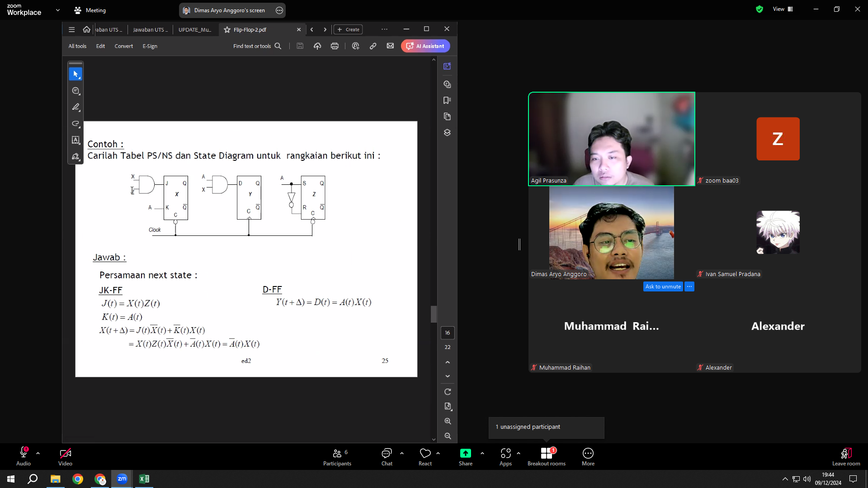Select the text box tool
Viewport: 868px width, 488px height.
(75, 140)
